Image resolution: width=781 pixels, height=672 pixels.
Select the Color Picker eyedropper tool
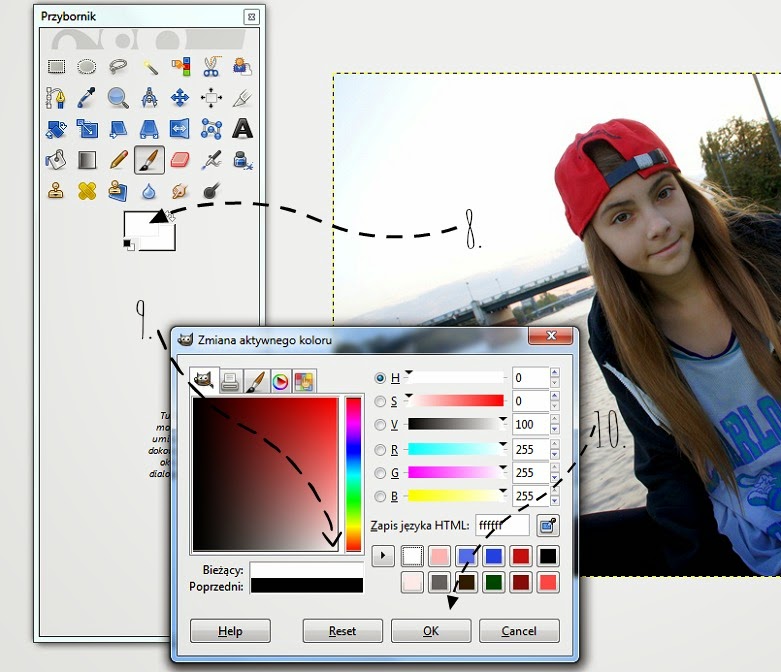coord(87,98)
